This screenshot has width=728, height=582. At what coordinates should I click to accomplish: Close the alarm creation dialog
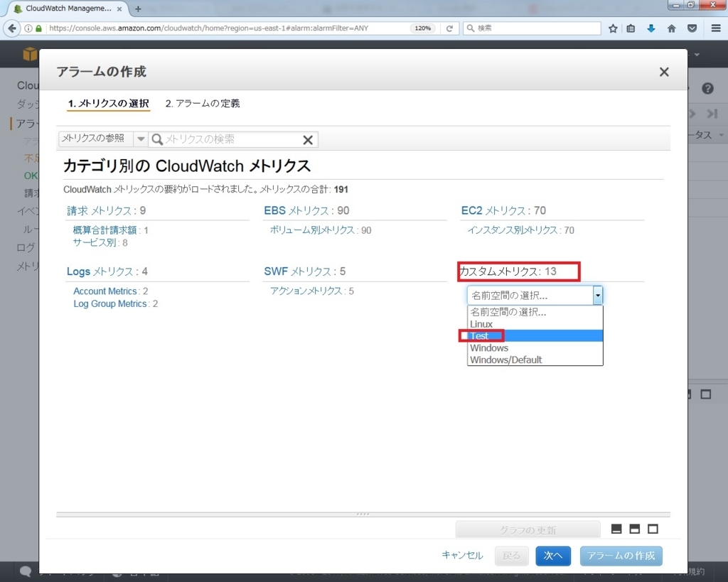[664, 72]
